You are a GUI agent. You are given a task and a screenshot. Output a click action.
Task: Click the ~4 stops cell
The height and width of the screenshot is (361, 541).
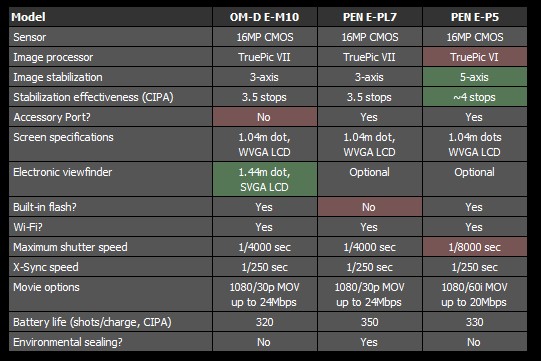click(475, 97)
